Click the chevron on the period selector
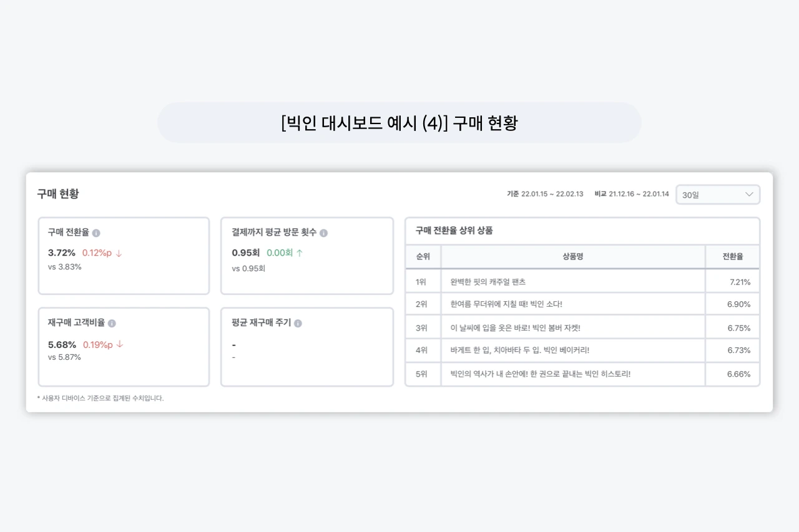 click(x=748, y=195)
